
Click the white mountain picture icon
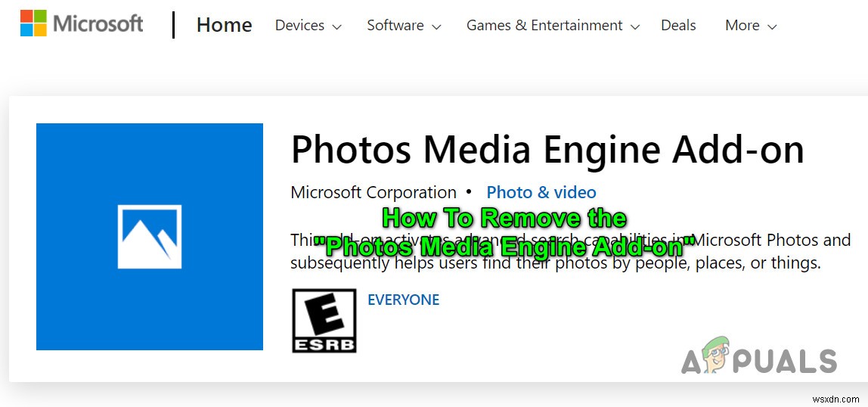(x=150, y=236)
